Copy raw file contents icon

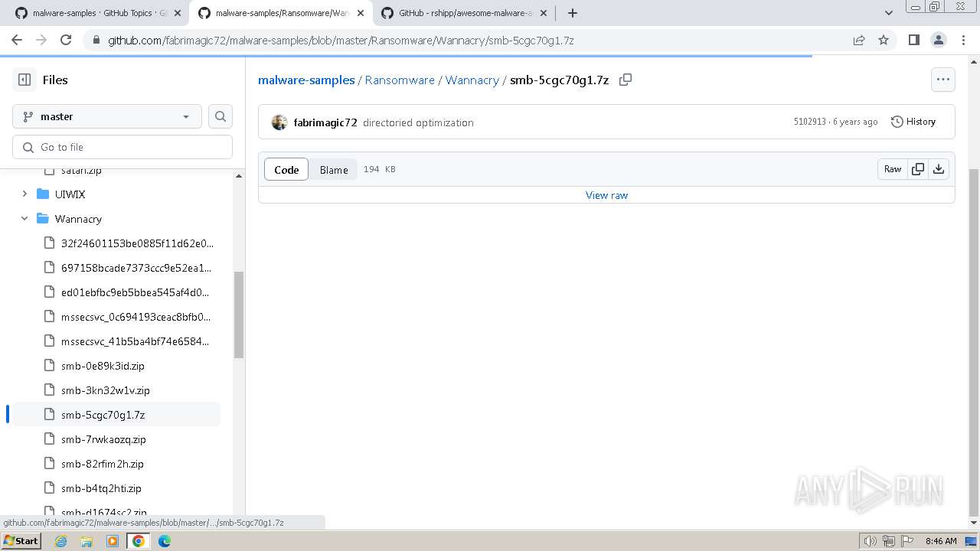pos(918,169)
